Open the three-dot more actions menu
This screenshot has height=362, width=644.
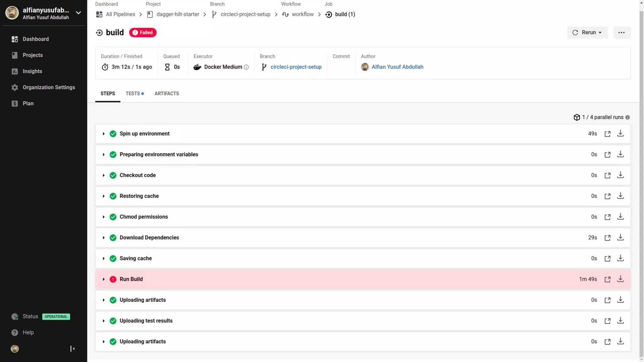pyautogui.click(x=621, y=33)
